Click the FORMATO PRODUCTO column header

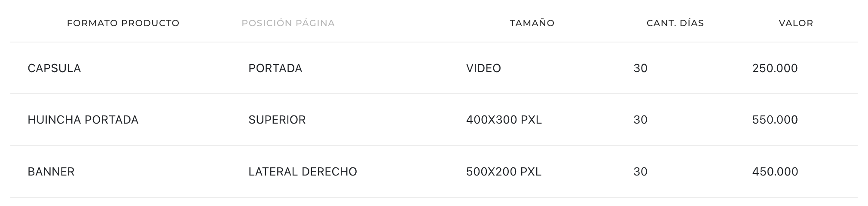[123, 23]
